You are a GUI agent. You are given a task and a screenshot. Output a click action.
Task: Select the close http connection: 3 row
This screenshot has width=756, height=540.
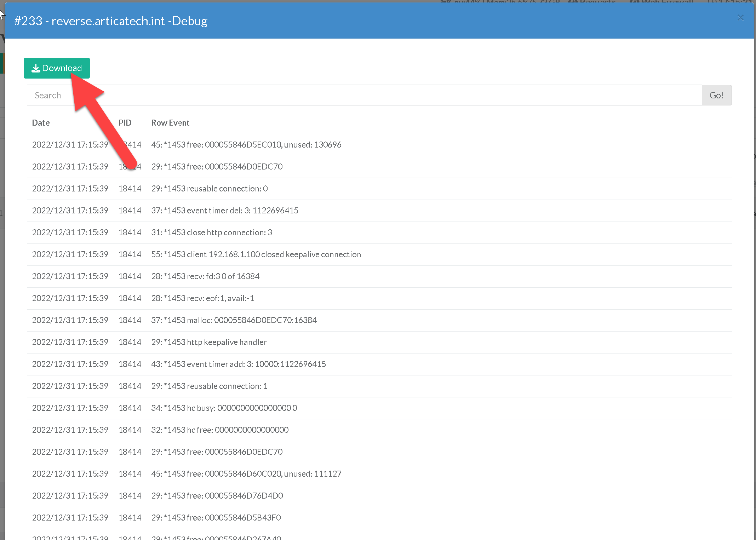pyautogui.click(x=211, y=232)
